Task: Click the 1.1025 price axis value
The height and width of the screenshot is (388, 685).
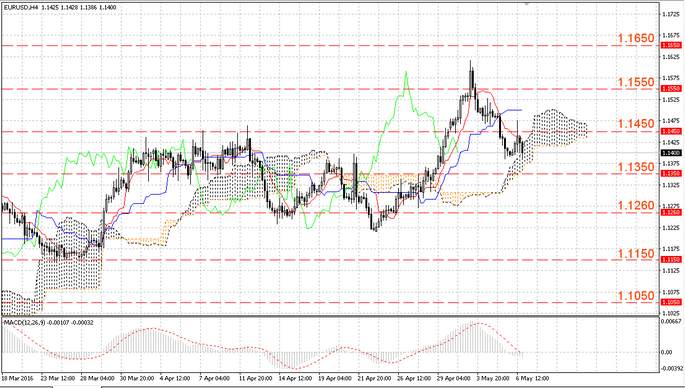Action: click(x=671, y=313)
